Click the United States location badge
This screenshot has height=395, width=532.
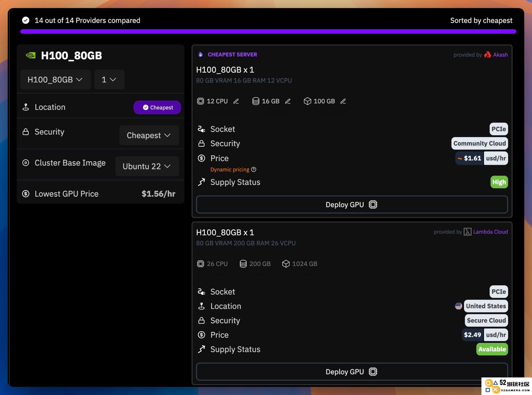click(486, 306)
